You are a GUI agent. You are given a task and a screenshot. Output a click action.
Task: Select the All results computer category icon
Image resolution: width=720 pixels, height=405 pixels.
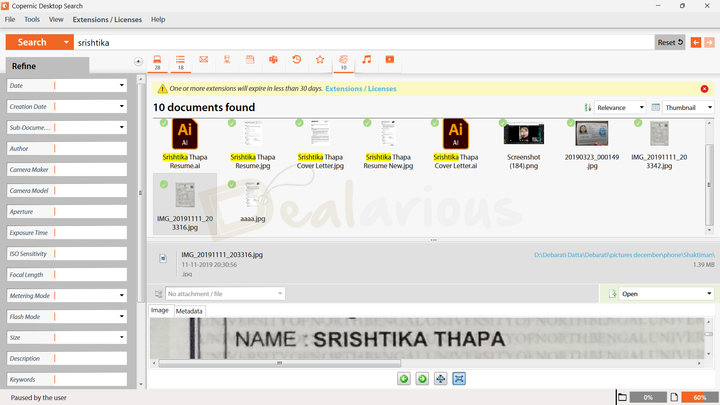pos(157,62)
